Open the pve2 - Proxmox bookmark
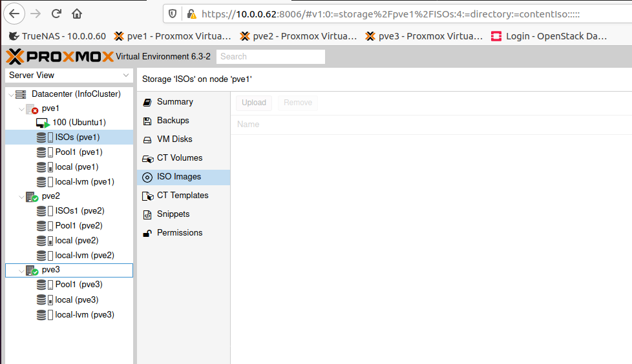The height and width of the screenshot is (364, 632). click(299, 36)
